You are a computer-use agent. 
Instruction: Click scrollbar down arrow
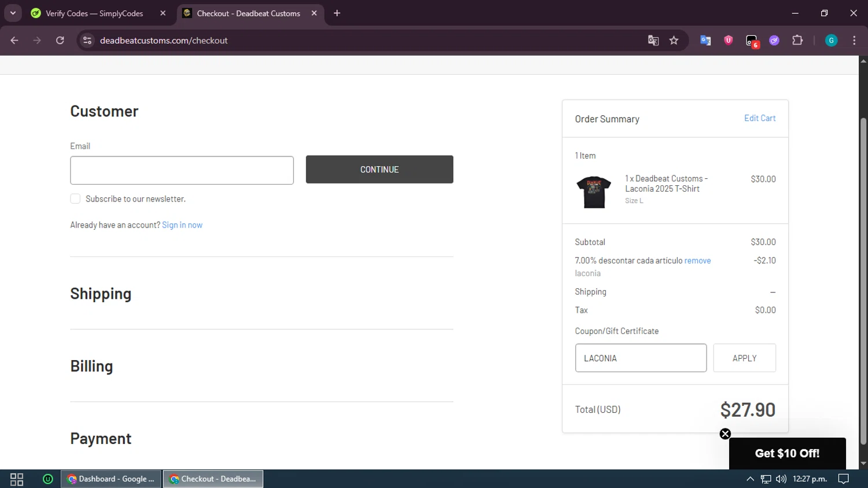pos(863,464)
